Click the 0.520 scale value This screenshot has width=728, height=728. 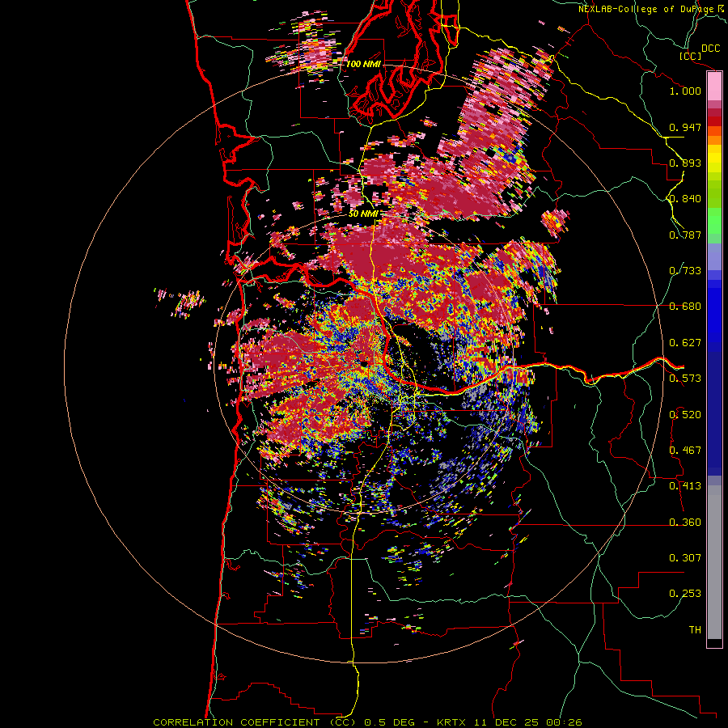pyautogui.click(x=685, y=415)
